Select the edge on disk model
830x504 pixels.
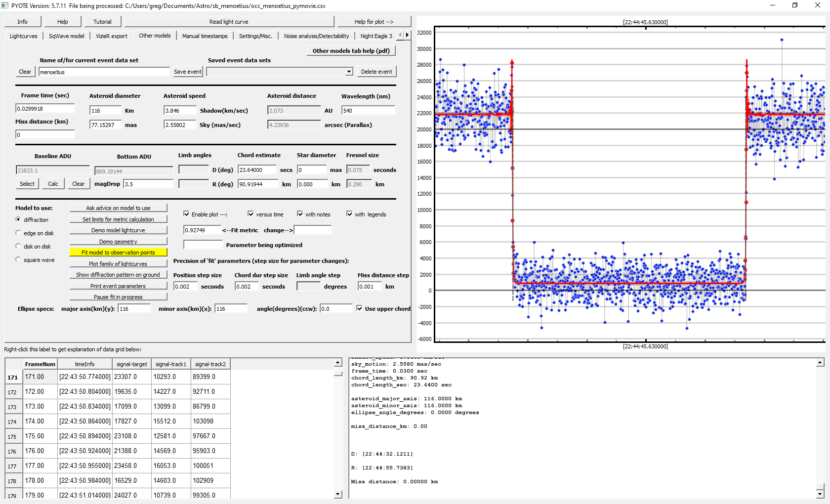click(18, 233)
